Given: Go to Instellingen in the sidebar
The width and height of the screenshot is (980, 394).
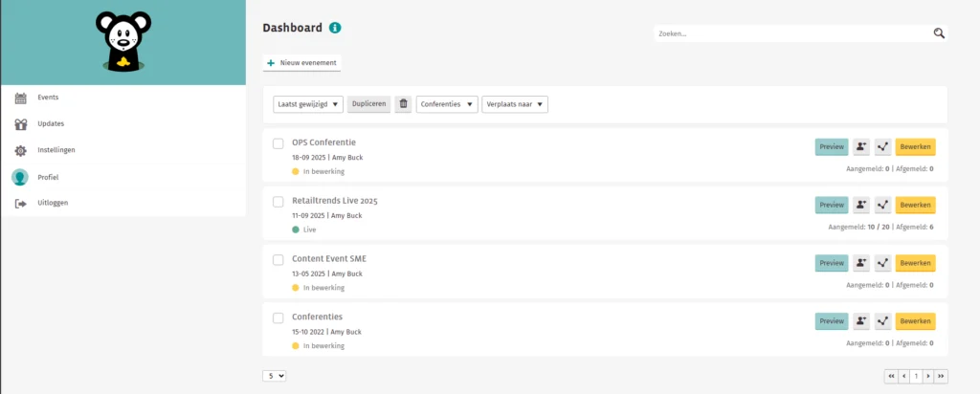Looking at the screenshot, I should point(56,150).
